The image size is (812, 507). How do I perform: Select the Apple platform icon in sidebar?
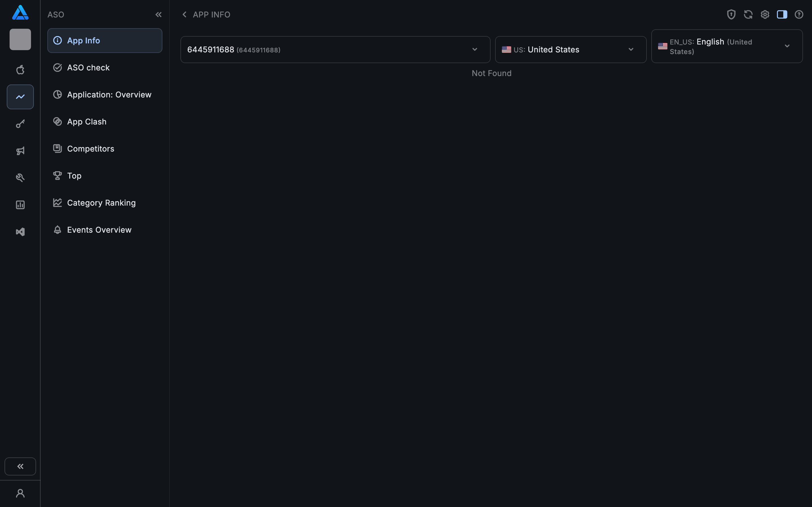coord(20,70)
